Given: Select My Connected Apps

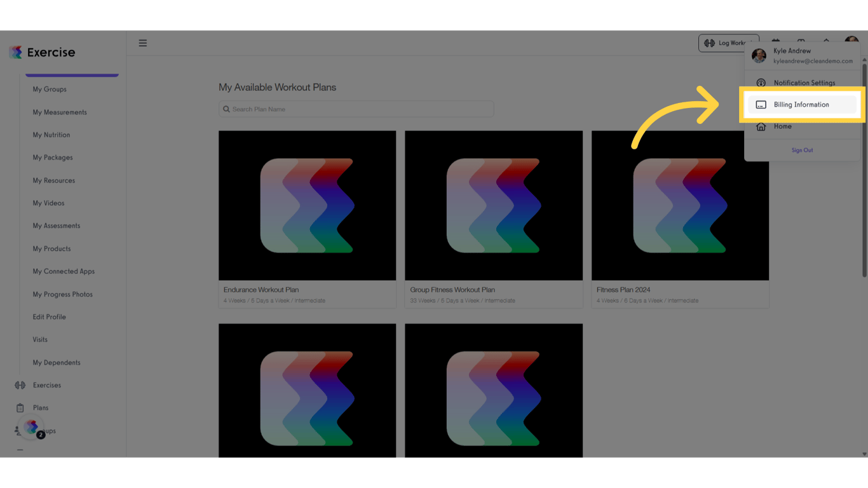Looking at the screenshot, I should pos(64,271).
